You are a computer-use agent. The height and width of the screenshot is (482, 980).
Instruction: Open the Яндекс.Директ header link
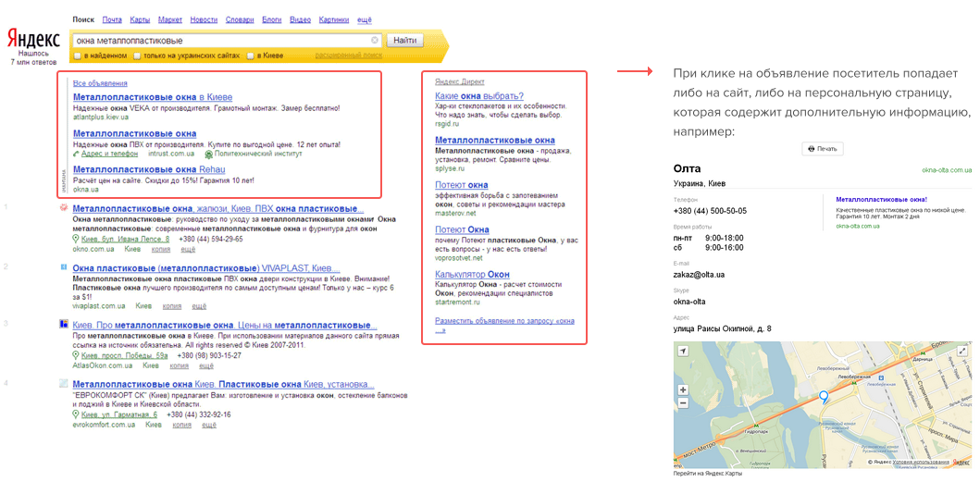459,82
